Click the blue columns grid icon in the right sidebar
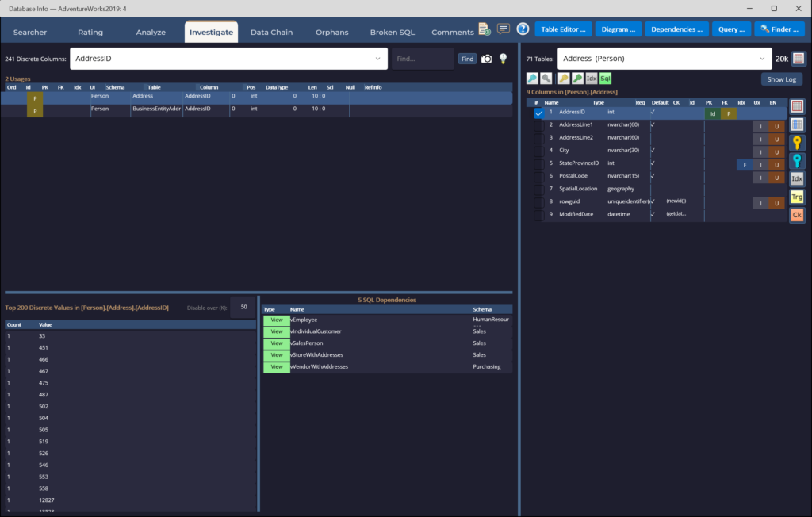812x517 pixels. pyautogui.click(x=797, y=124)
